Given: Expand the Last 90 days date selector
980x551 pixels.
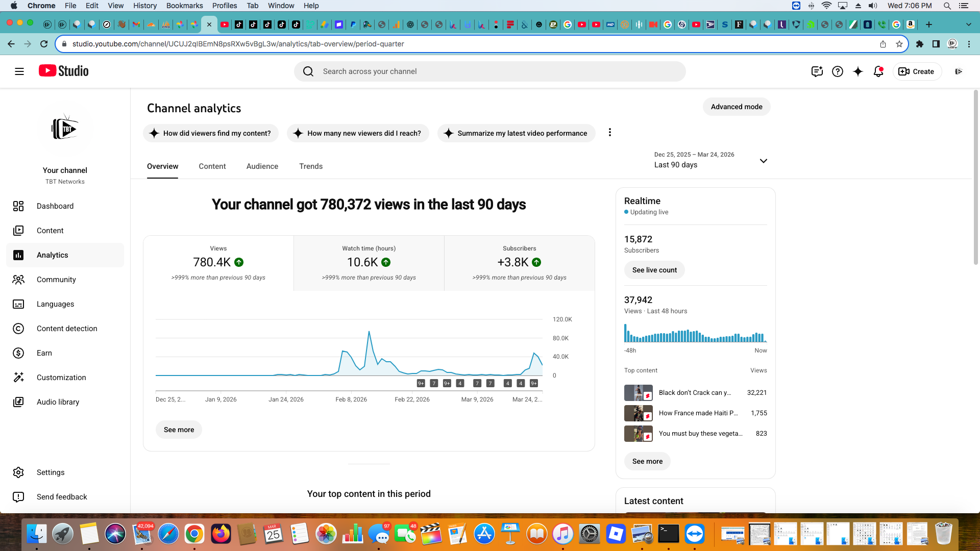Looking at the screenshot, I should pos(763,161).
